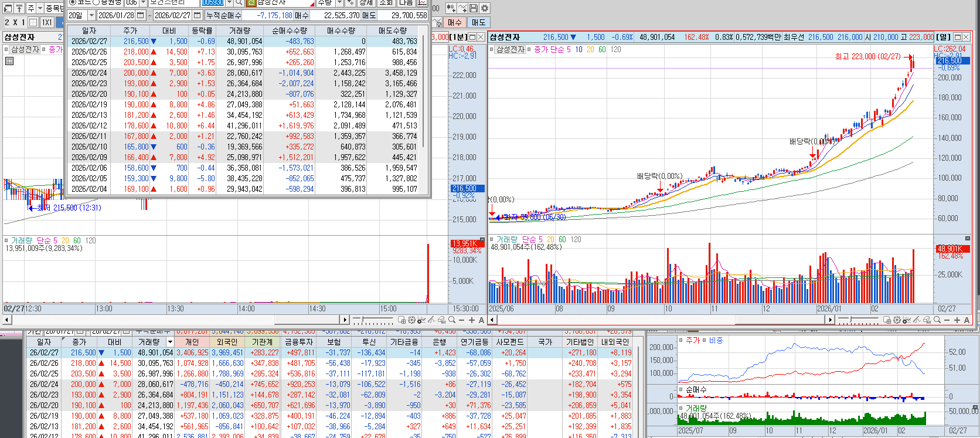
Task: Open the 수량 dropdown
Action: tap(339, 3)
